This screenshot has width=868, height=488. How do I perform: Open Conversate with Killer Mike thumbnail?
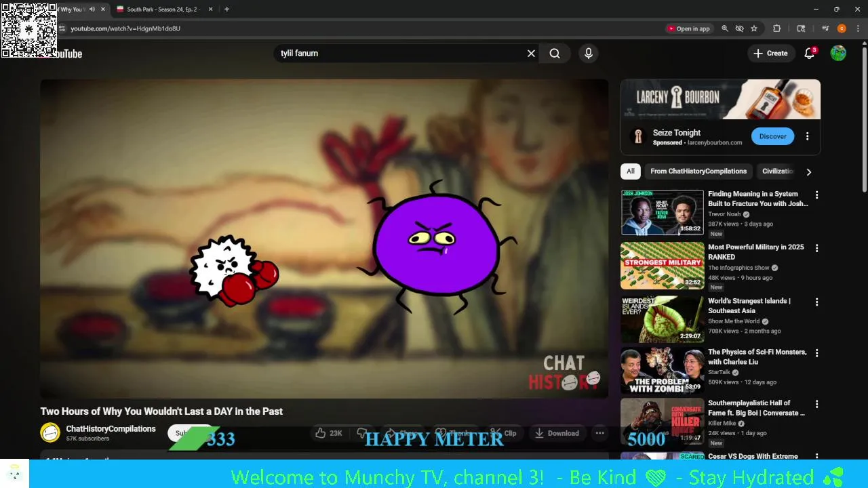pos(663,422)
